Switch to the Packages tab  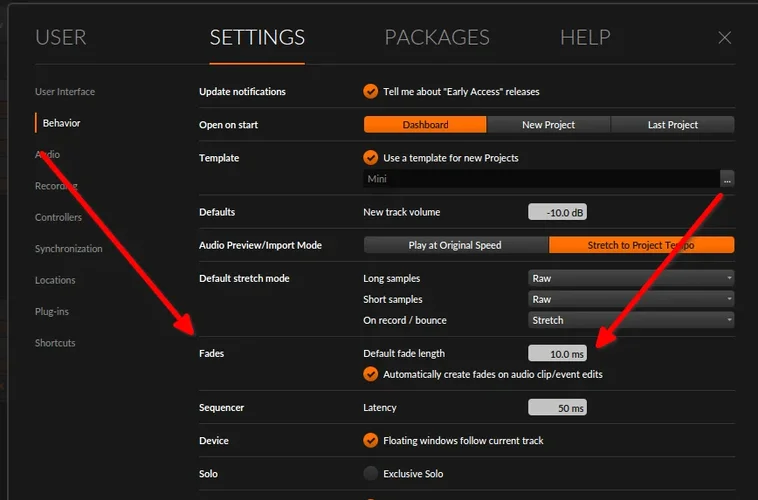[437, 38]
